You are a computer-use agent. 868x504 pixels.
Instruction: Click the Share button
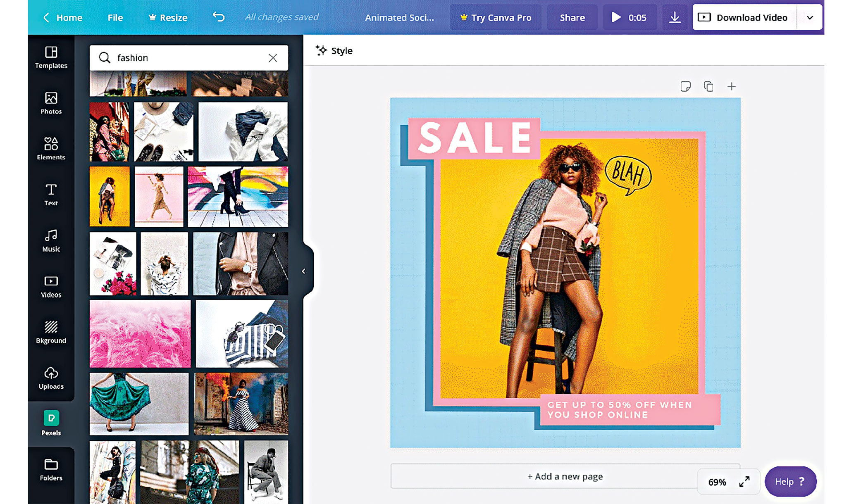click(572, 17)
